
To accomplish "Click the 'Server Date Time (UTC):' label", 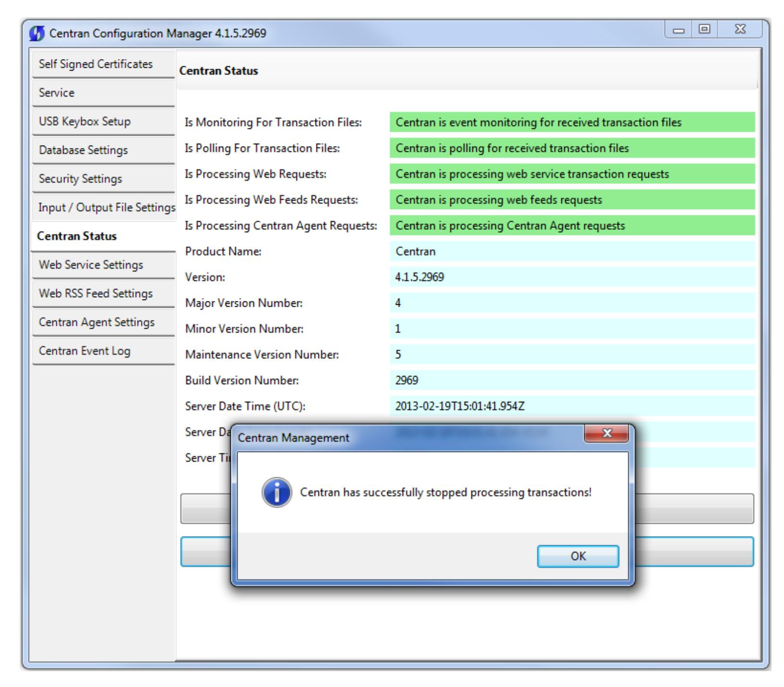I will (x=245, y=406).
